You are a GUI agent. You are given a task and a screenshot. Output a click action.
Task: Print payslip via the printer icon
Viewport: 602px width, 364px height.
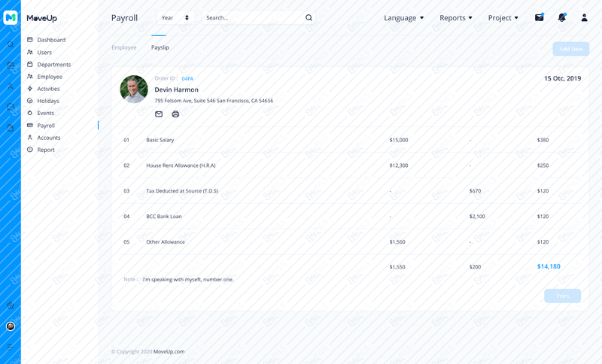pos(175,114)
